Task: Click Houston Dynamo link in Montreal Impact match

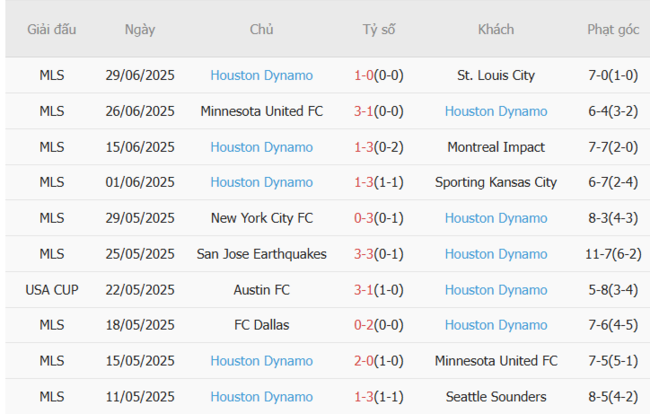Action: pos(262,147)
